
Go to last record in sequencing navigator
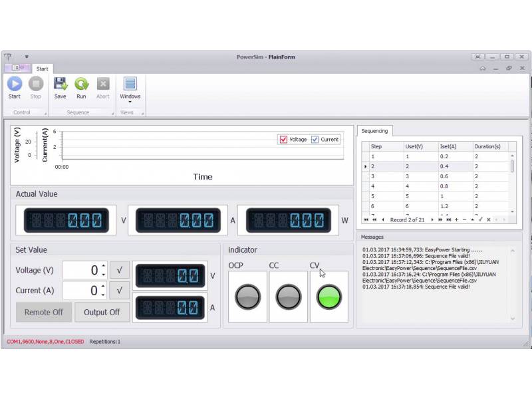449,219
